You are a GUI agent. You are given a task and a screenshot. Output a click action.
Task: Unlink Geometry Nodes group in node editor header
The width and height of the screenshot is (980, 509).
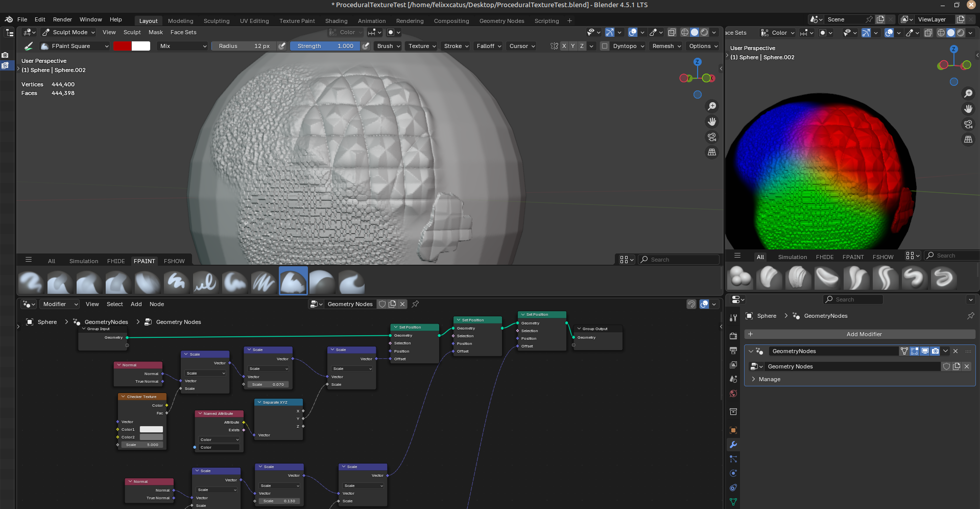402,304
